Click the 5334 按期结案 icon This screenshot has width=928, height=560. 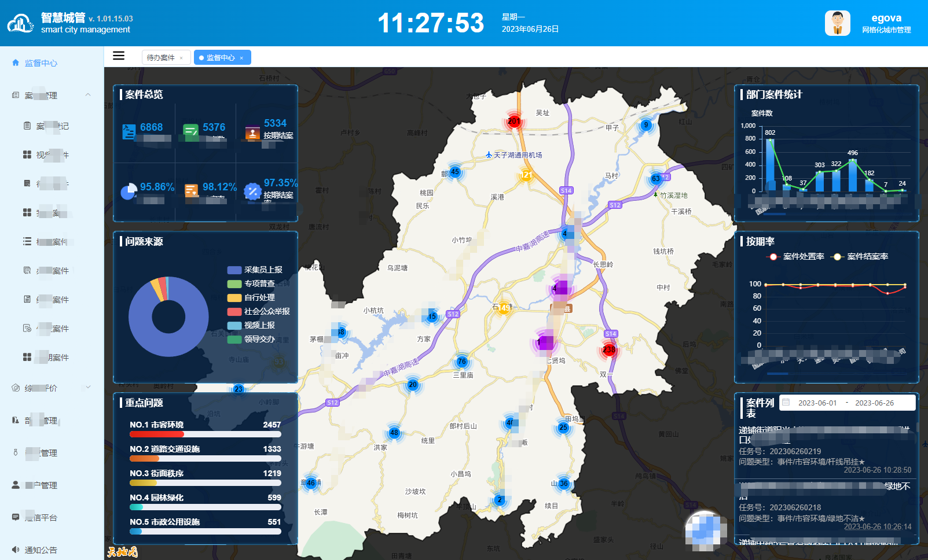[x=252, y=132]
